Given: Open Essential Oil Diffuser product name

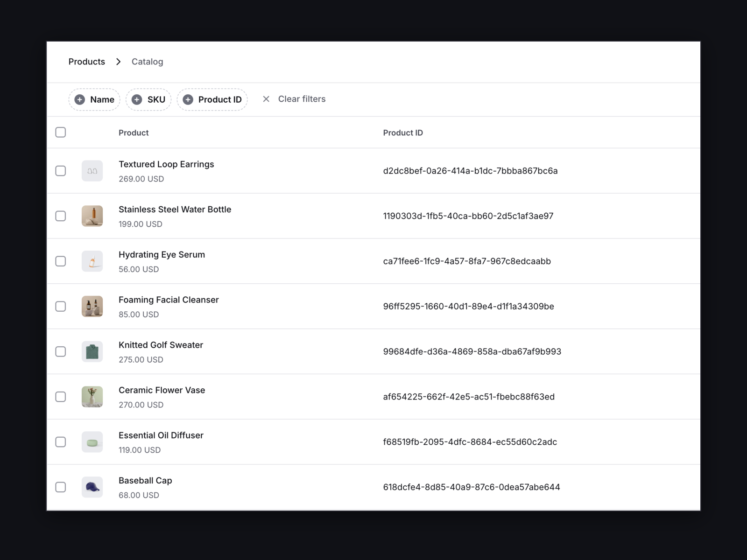Looking at the screenshot, I should [161, 435].
